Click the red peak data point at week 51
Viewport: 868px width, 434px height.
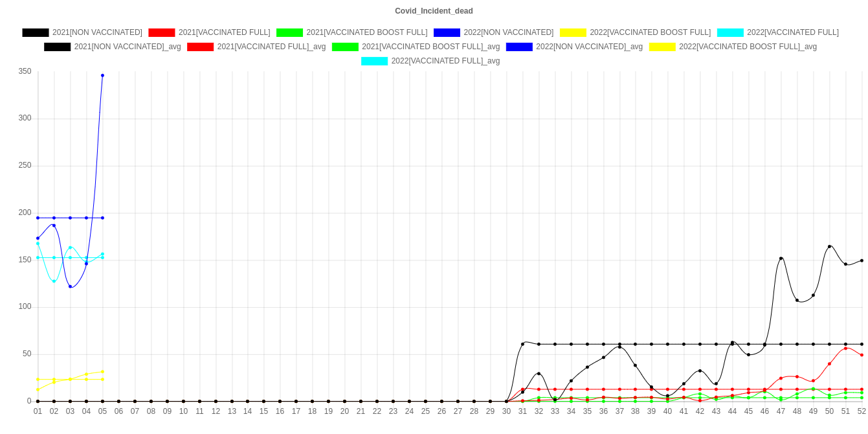(x=845, y=348)
